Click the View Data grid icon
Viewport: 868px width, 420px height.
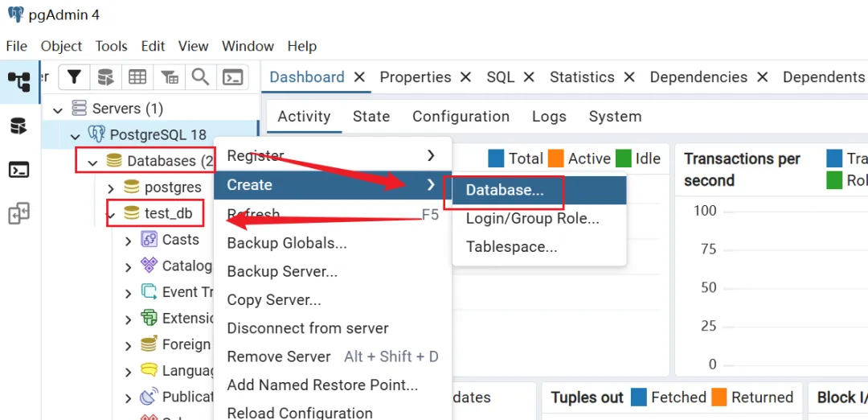click(137, 77)
